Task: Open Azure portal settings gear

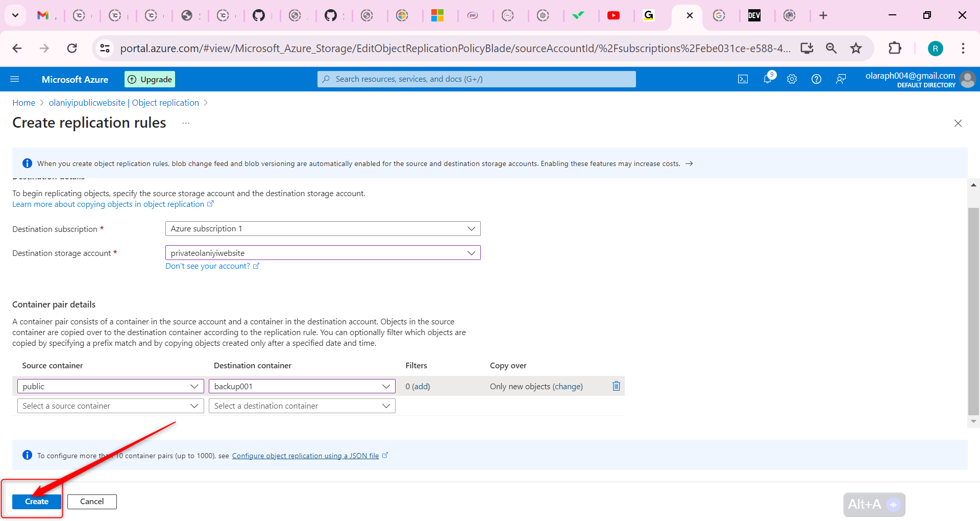Action: point(792,79)
